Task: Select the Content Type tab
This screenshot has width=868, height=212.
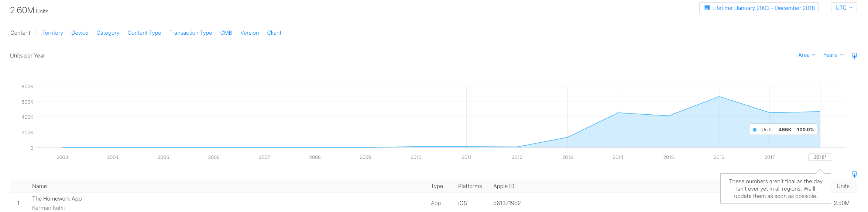Action: coord(144,33)
